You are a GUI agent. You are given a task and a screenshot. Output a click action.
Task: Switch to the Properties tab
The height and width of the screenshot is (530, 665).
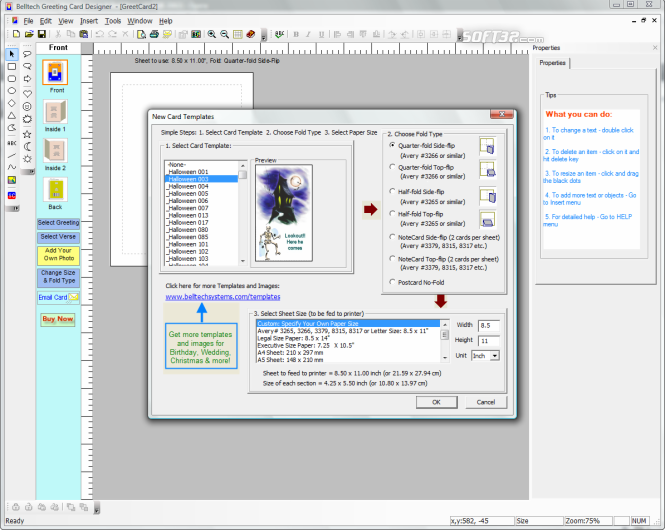click(x=552, y=63)
